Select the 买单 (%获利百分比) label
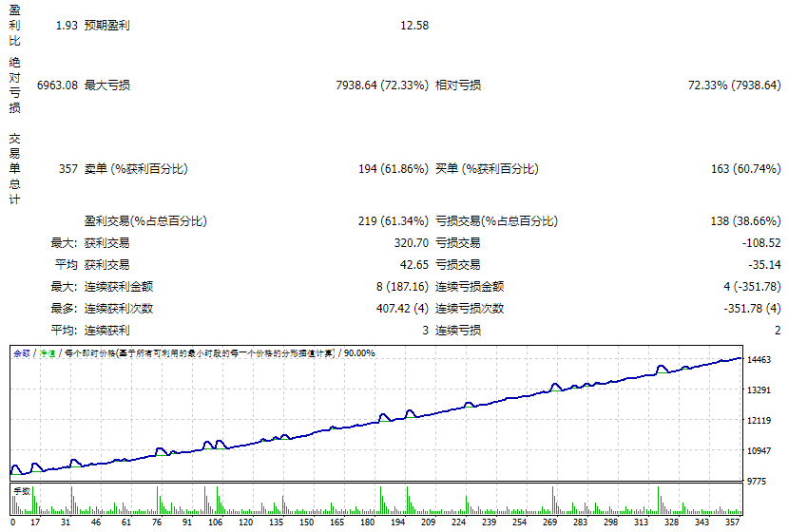 [x=487, y=169]
